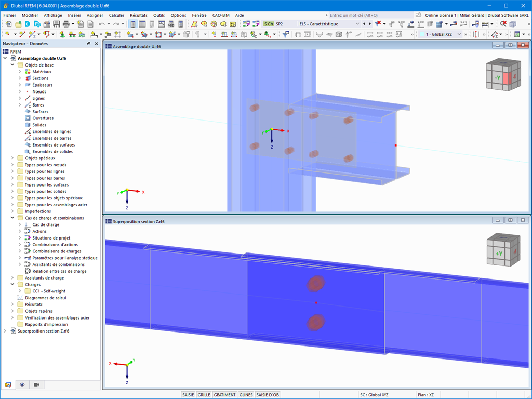The width and height of the screenshot is (532, 399).
Task: Expand the Matériaux tree node
Action: 20,72
